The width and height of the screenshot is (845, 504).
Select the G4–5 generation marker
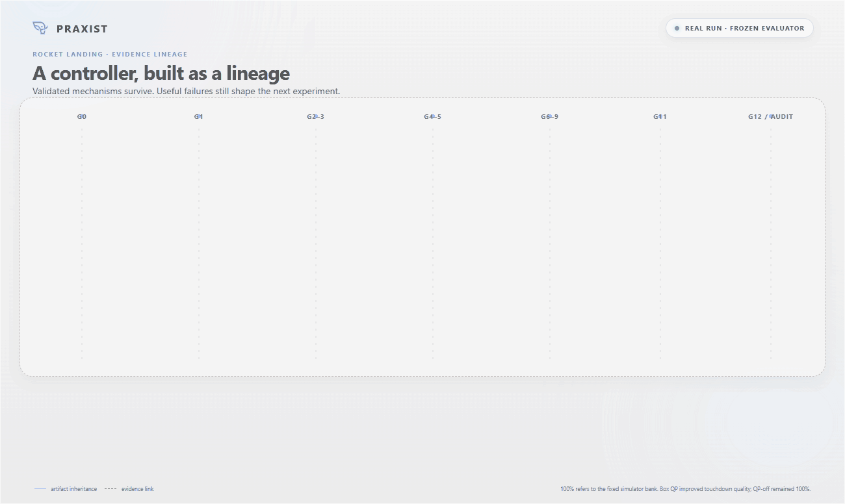(x=433, y=117)
